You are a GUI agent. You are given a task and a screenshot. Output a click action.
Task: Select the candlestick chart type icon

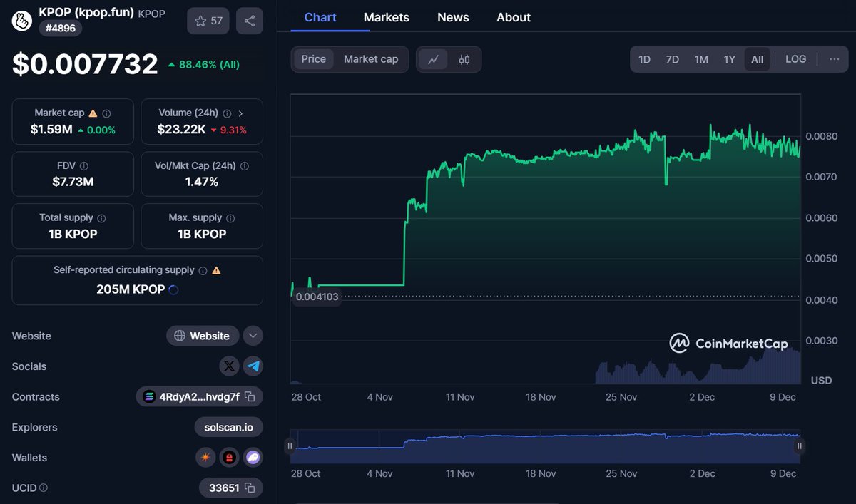click(x=464, y=60)
